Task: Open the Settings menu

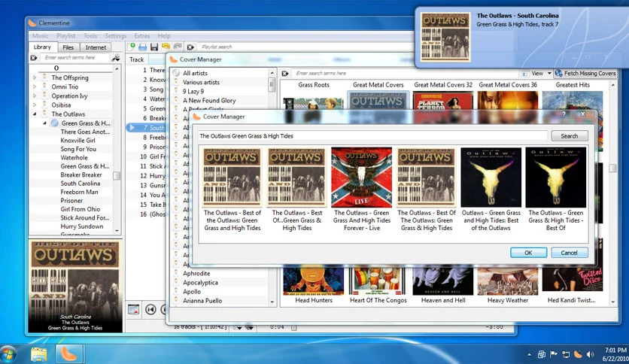Action: click(x=116, y=35)
